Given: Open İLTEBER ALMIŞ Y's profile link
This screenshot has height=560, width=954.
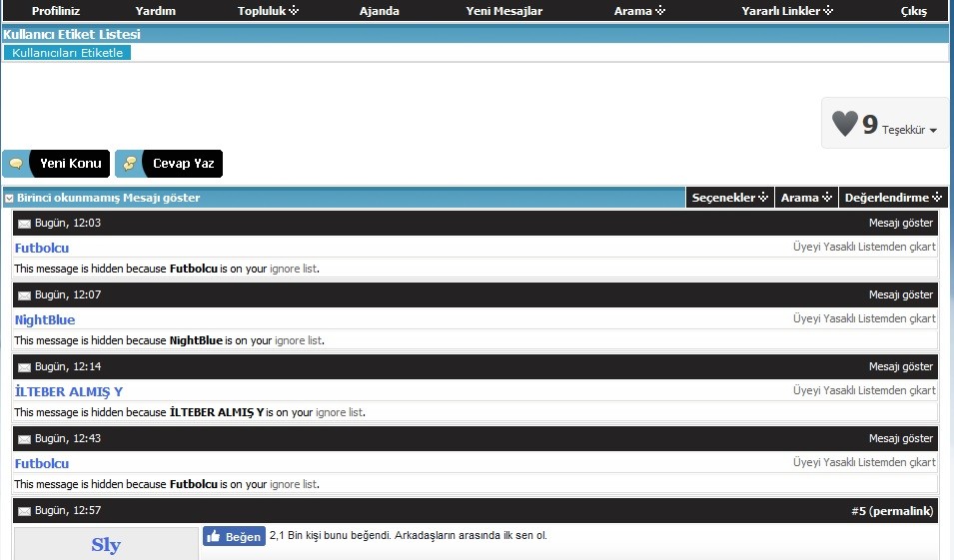Looking at the screenshot, I should [x=69, y=391].
